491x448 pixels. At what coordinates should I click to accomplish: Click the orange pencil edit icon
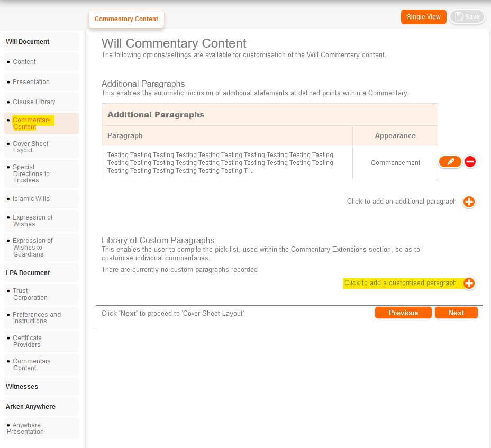tap(450, 162)
